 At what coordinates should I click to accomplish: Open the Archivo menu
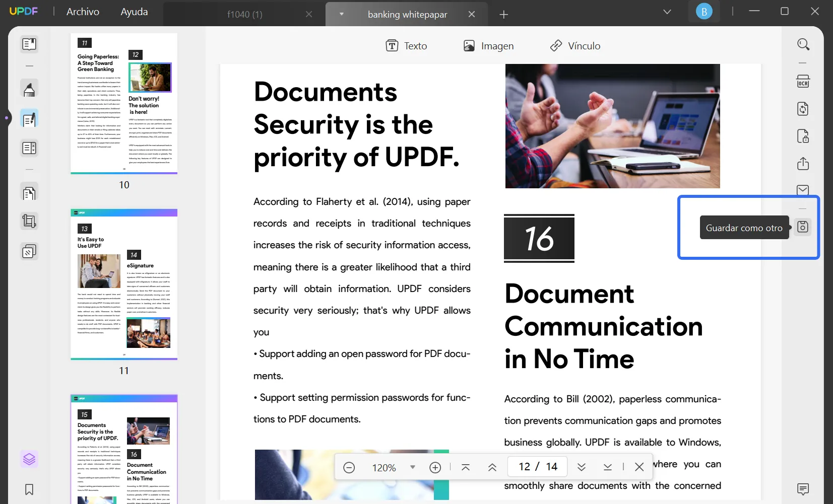[x=83, y=12]
